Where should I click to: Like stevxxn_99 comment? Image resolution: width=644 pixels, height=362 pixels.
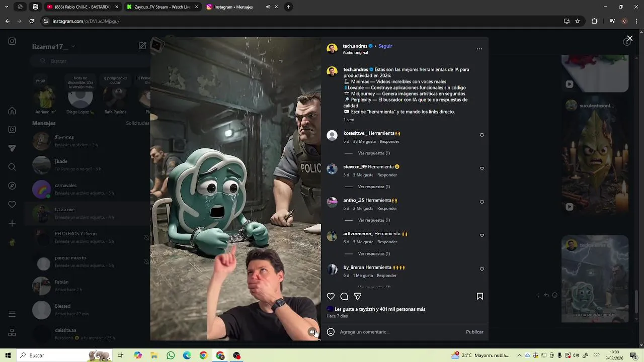pyautogui.click(x=482, y=169)
